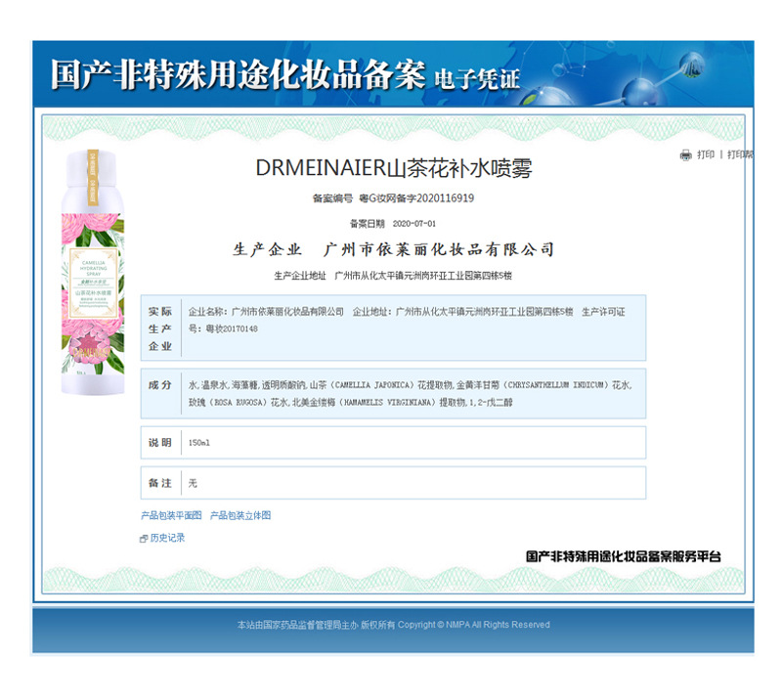Click the 成分 ingredients label

[x=160, y=385]
